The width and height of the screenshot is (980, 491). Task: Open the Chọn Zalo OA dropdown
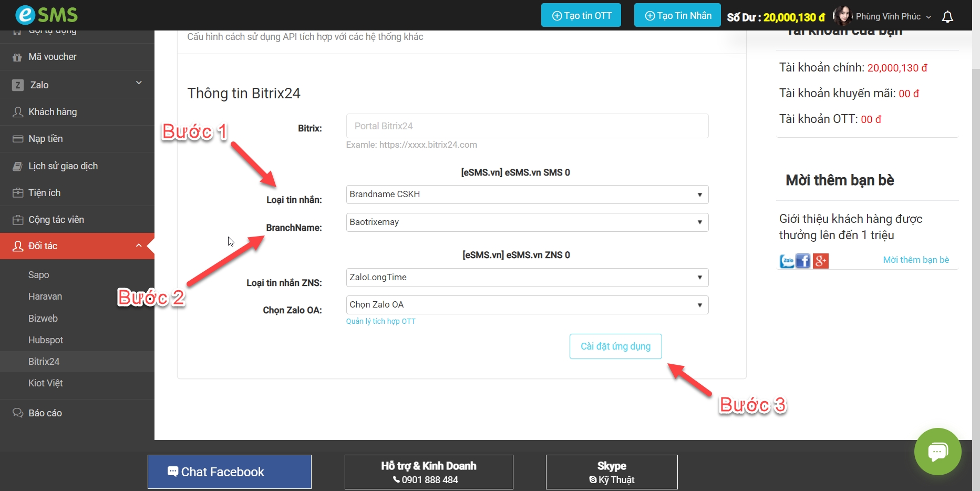tap(527, 305)
